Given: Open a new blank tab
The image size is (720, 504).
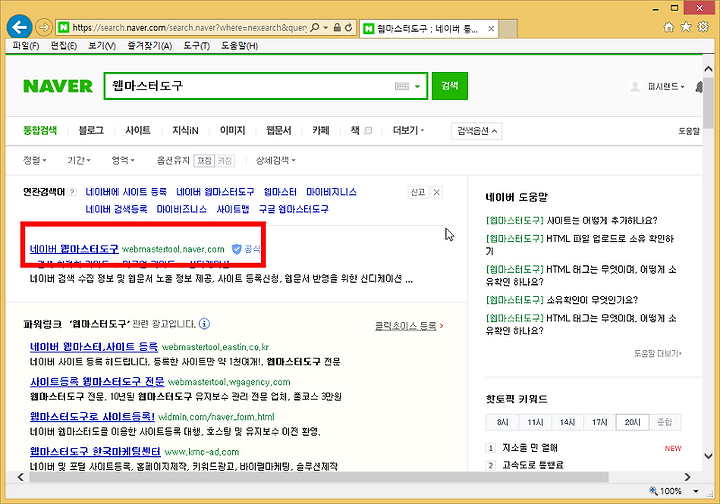Looking at the screenshot, I should click(508, 28).
